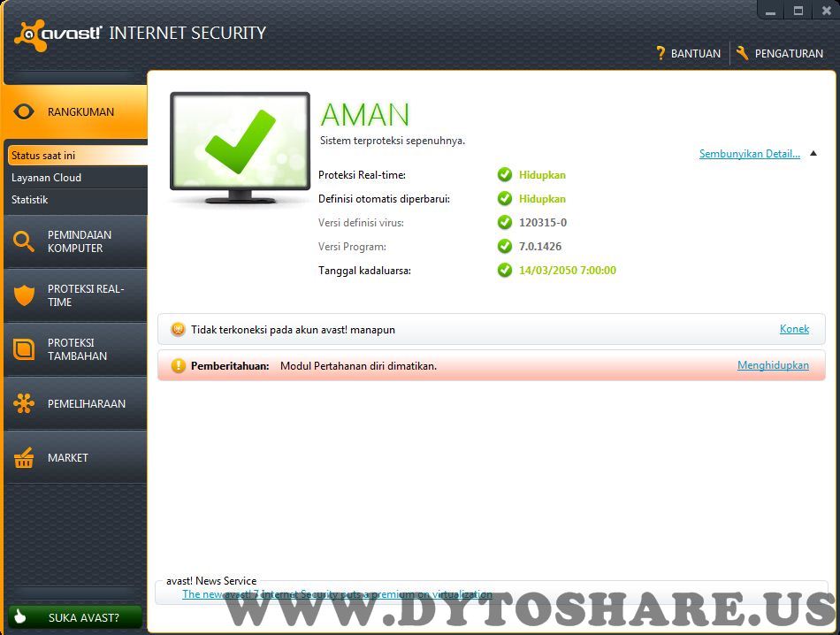This screenshot has height=635, width=840.
Task: Click the yellow warning icon beside Pemberitahuan
Action: [x=178, y=365]
